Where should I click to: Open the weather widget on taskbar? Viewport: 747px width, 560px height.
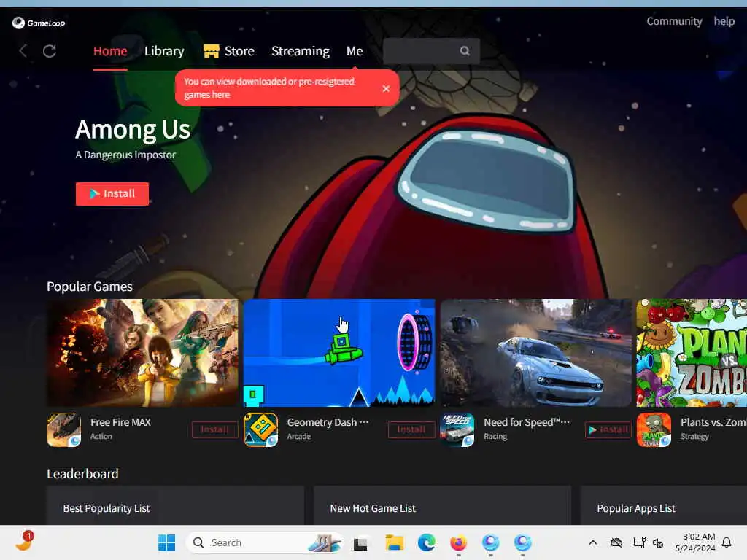(x=25, y=542)
